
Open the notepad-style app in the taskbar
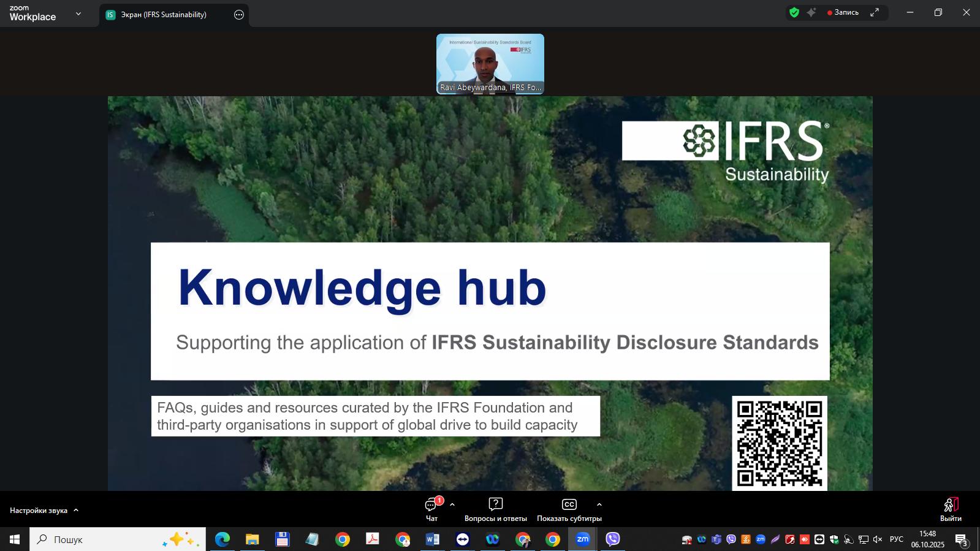[313, 539]
